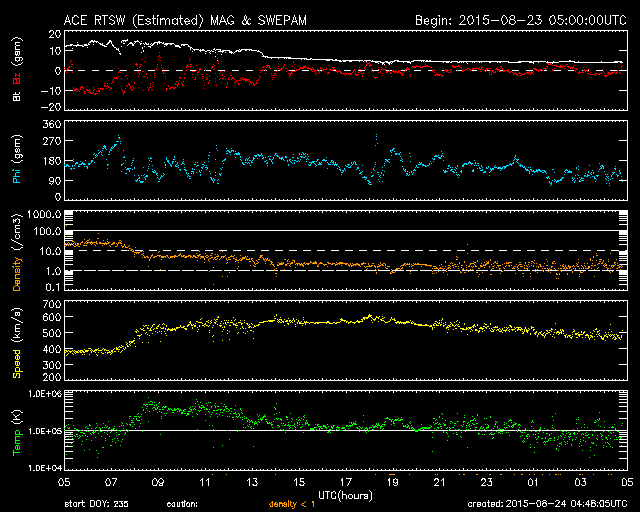This screenshot has width=640, height=512.
Task: Select the 20 tick on the Bt Bz axis
Action: (55, 34)
